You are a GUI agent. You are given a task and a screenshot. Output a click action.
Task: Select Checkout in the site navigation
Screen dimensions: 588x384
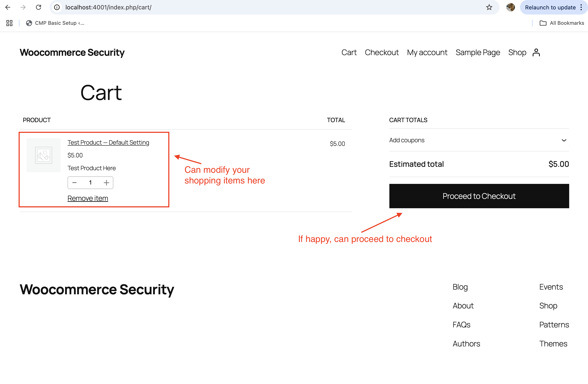coord(382,52)
